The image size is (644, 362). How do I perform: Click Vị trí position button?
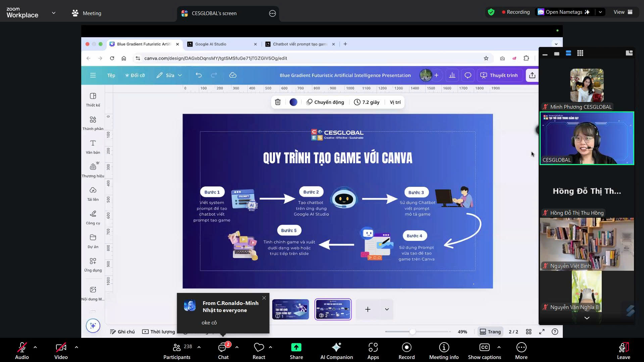tap(395, 102)
